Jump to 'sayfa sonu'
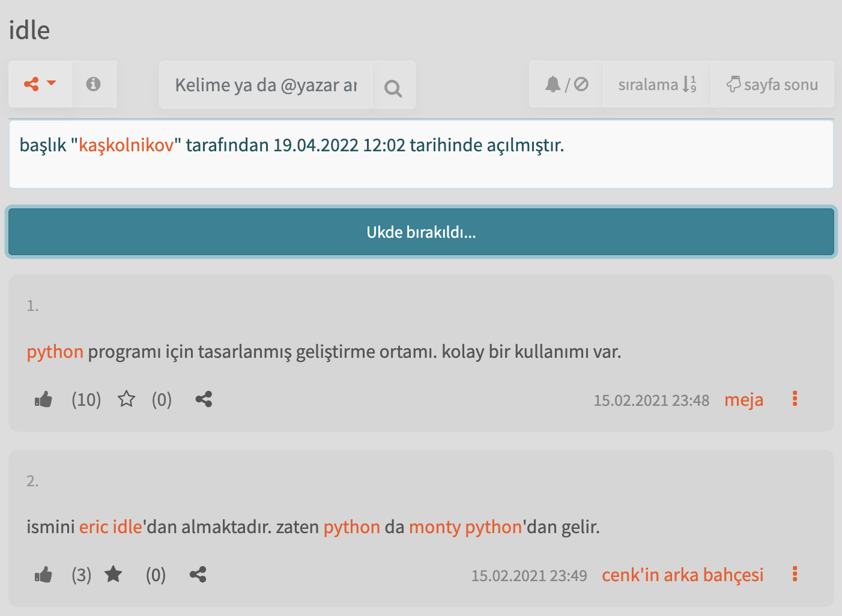 [x=772, y=85]
